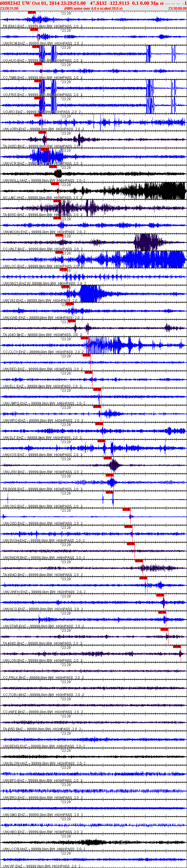Select the UW.OSD.EHZ station label

click(x=42, y=524)
